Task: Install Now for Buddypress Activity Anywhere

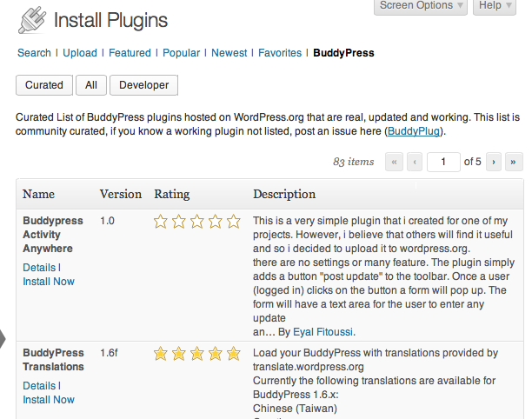Action: click(x=49, y=282)
